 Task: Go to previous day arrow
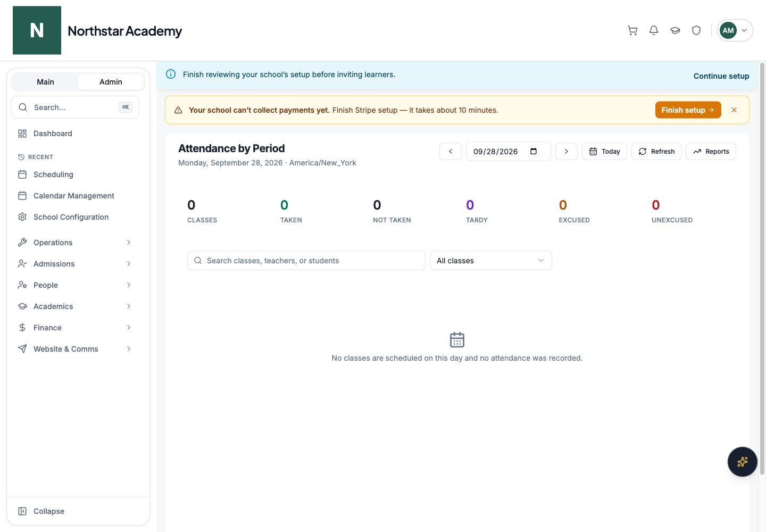coord(451,152)
